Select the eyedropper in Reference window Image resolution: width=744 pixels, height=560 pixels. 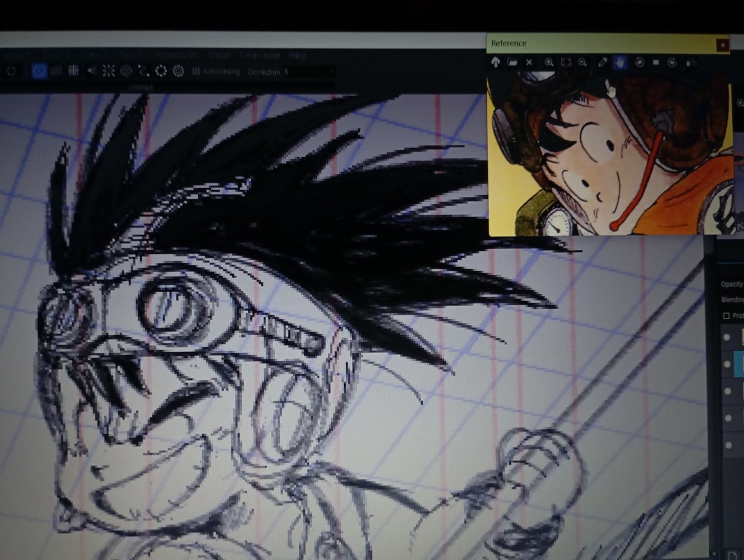[x=601, y=62]
